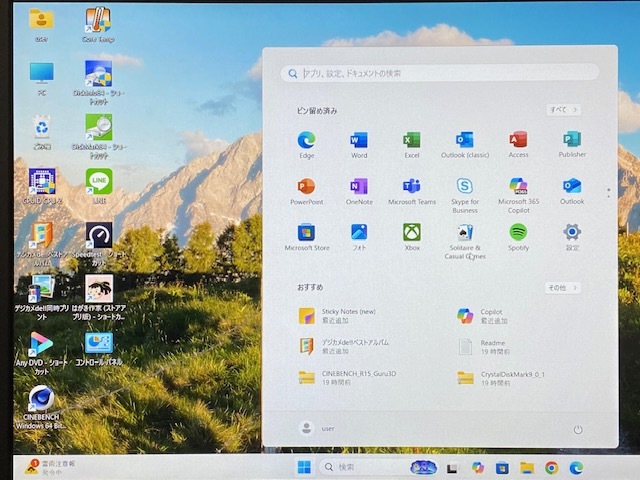Viewport: 640px width, 480px height.
Task: Select CINEBENCH Windows 64 Bit shortcut
Action: (41, 407)
